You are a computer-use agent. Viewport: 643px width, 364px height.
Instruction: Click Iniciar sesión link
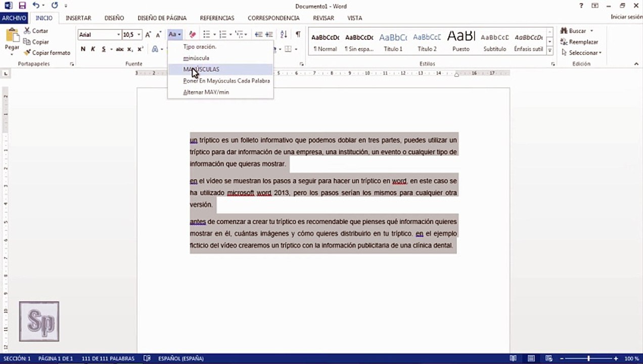(627, 17)
